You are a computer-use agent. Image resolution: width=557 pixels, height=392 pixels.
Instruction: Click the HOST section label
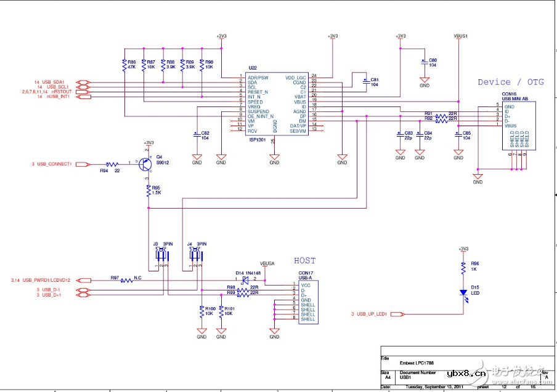304,260
